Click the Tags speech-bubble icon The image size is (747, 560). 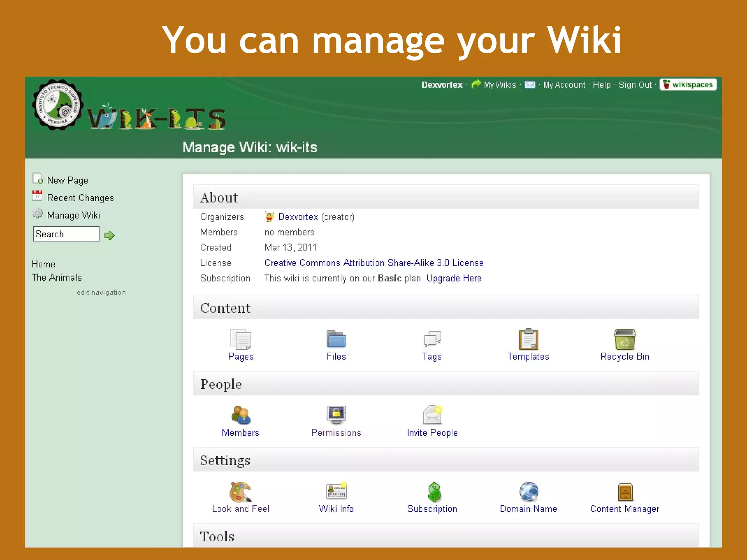pyautogui.click(x=432, y=339)
